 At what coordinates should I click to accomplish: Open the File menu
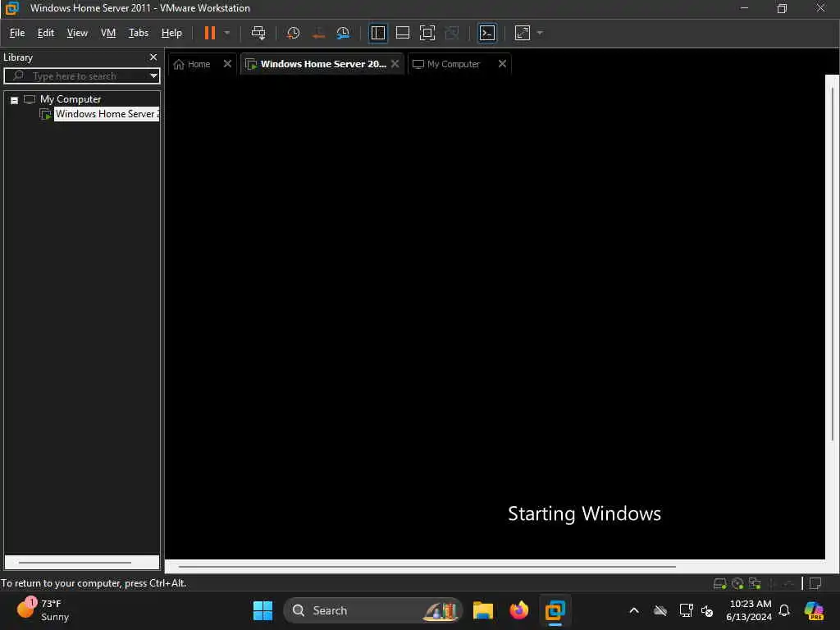pyautogui.click(x=17, y=33)
